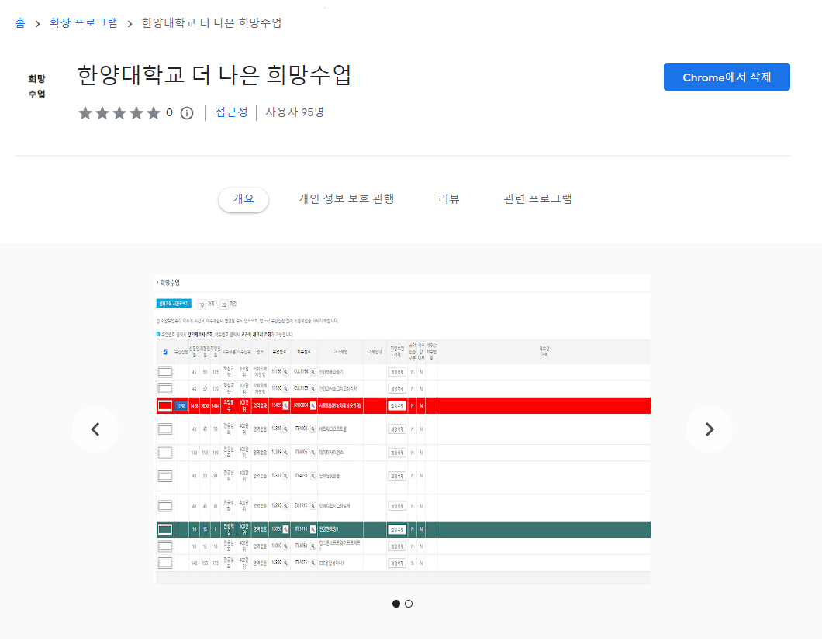Click the next screenshot arrow
The image size is (822, 644).
point(710,429)
